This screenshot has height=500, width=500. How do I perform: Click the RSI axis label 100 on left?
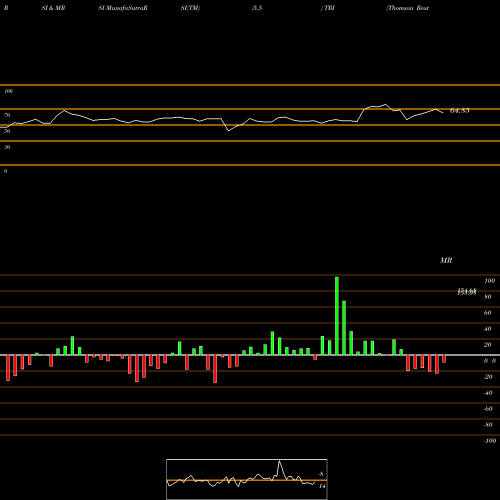pyautogui.click(x=8, y=91)
